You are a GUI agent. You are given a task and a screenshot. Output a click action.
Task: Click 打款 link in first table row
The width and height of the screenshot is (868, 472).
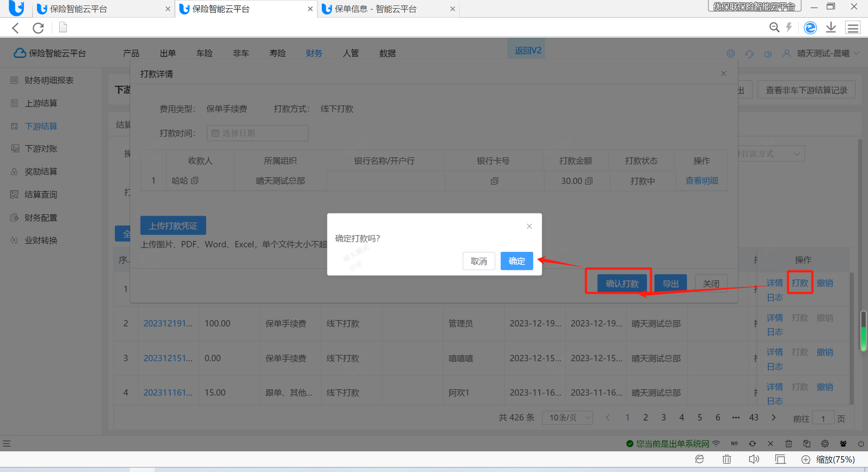[800, 283]
